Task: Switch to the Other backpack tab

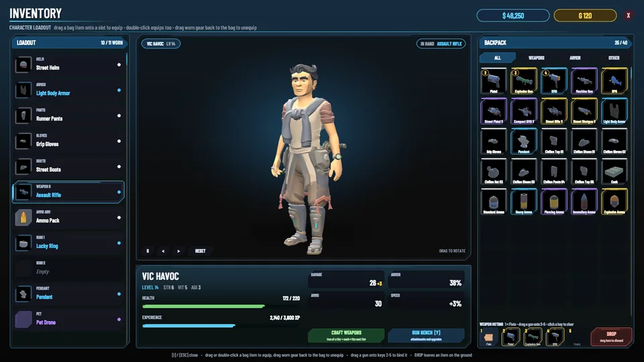Action: 614,58
